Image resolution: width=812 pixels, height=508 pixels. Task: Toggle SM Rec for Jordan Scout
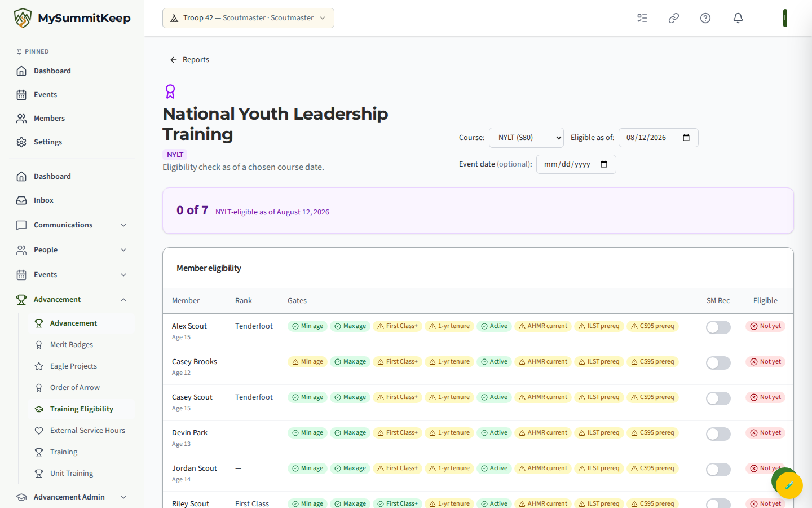click(718, 470)
